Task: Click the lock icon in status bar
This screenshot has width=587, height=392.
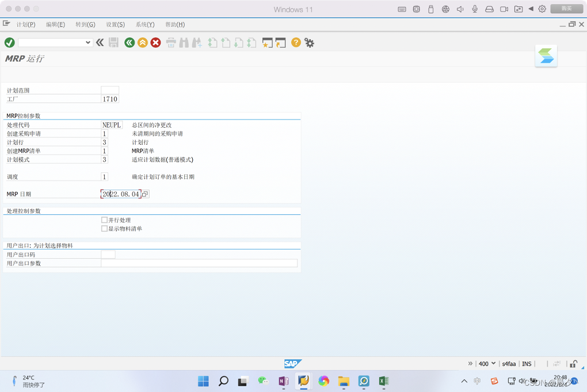Action: [x=573, y=363]
